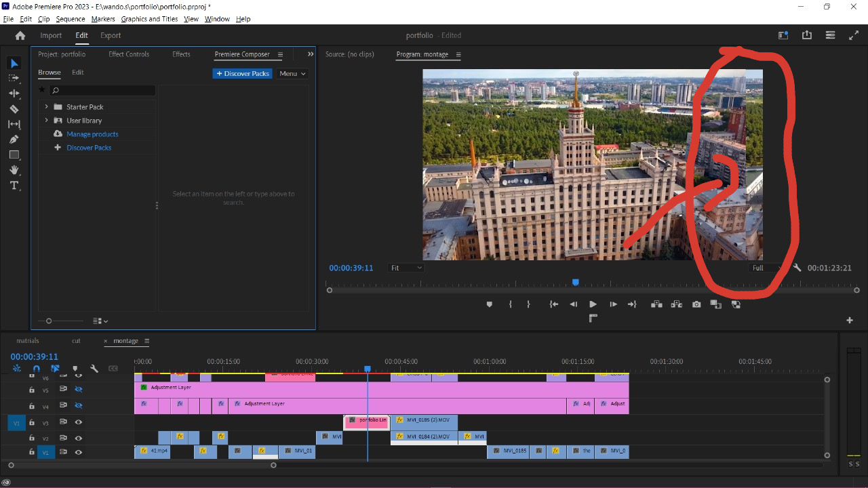868x488 pixels.
Task: Export a frame with the camera icon
Action: click(x=696, y=304)
